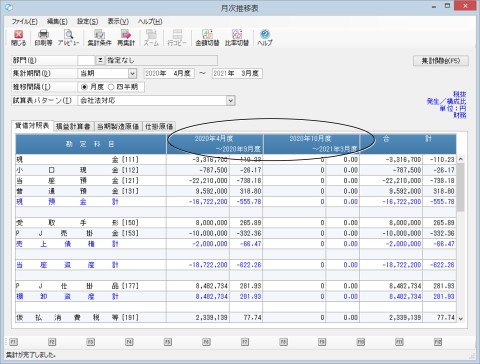Image resolution: width=480 pixels, height=364 pixels.
Task: Open the ヘルプ toolbar icon
Action: coord(265,38)
